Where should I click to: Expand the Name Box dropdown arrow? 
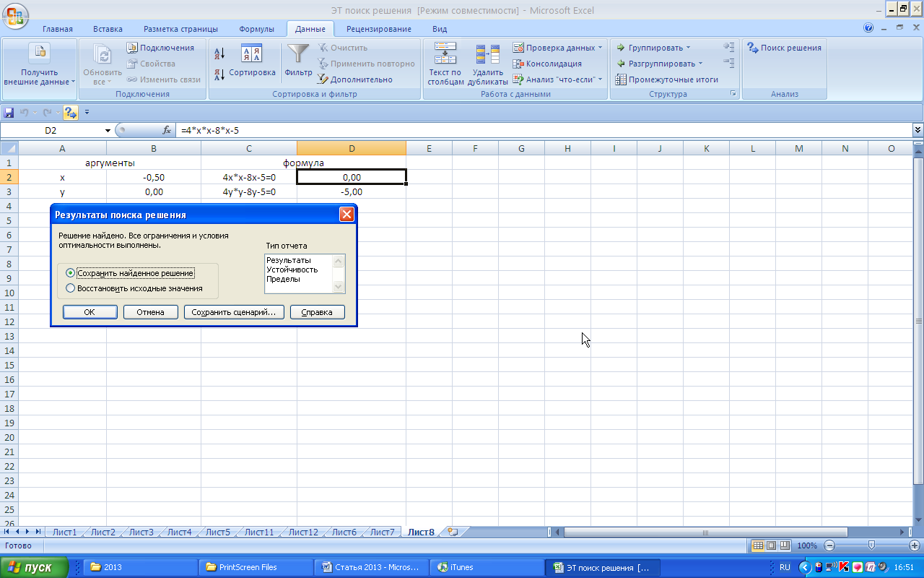click(x=108, y=131)
